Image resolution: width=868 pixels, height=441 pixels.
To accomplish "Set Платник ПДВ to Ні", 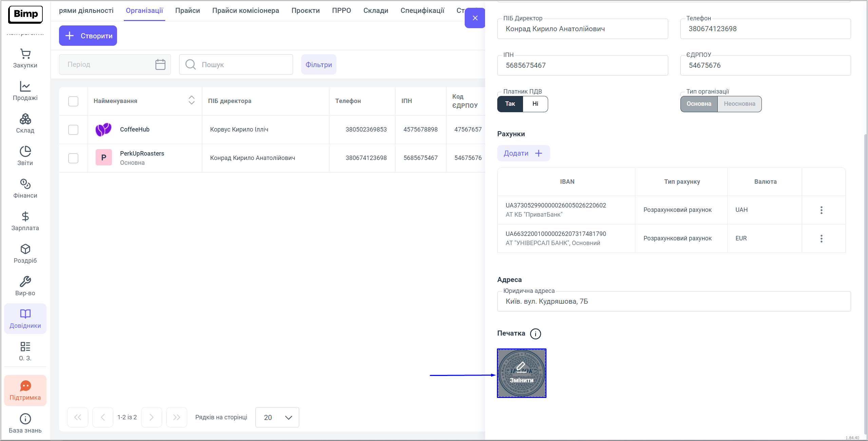I will tap(535, 104).
